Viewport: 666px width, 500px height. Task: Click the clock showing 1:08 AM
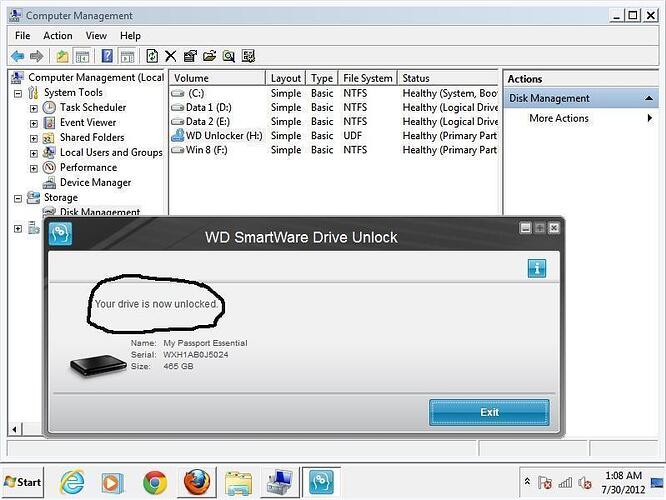pyautogui.click(x=623, y=475)
